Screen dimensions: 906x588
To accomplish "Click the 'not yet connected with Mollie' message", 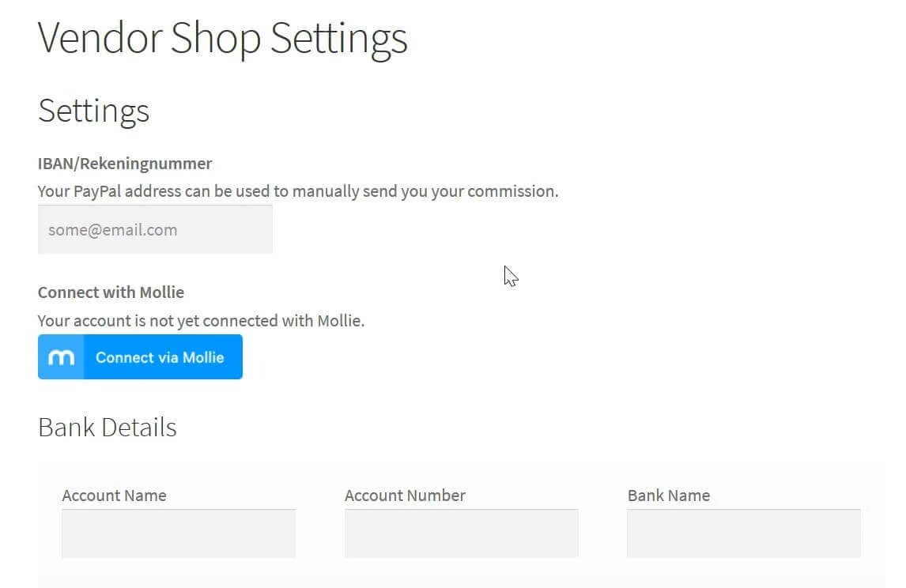I will click(201, 320).
